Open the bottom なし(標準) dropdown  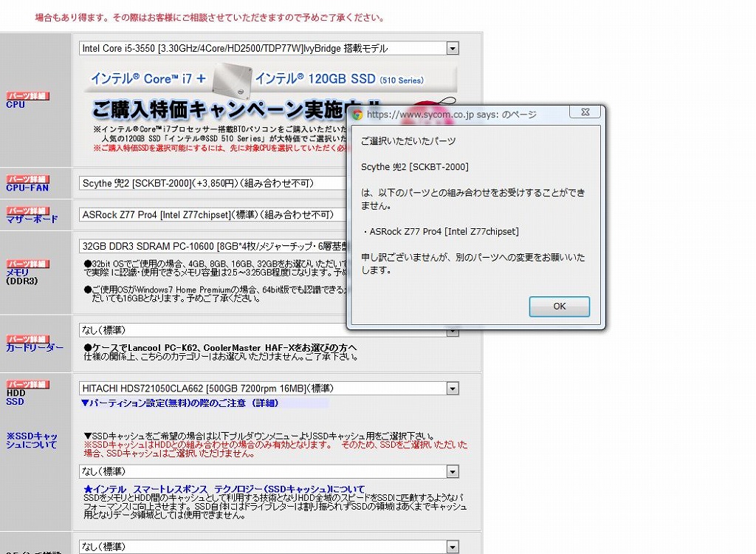coord(269,547)
